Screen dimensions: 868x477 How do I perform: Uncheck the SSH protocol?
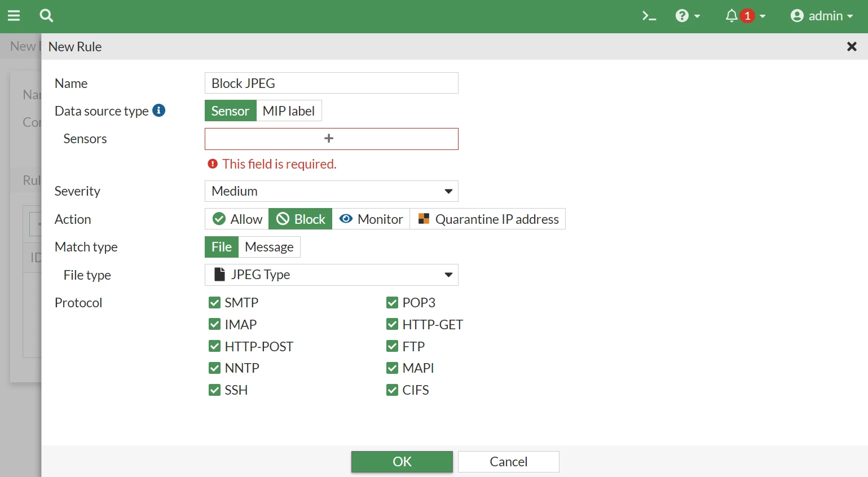click(x=214, y=390)
